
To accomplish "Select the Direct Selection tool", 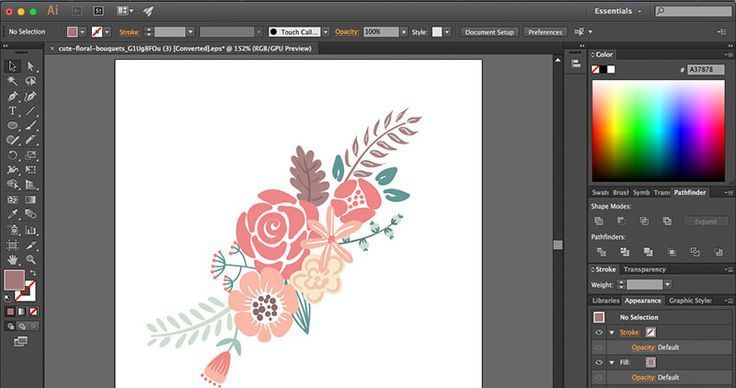I will 31,66.
